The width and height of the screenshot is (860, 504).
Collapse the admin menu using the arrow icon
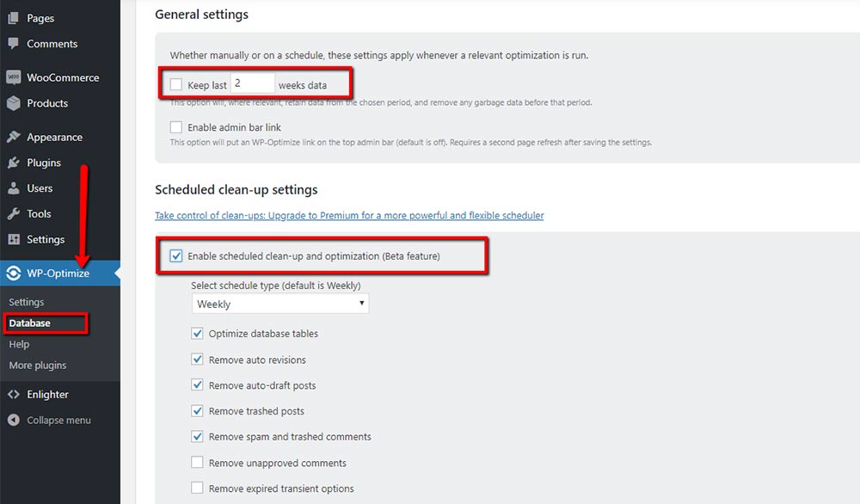tap(13, 420)
